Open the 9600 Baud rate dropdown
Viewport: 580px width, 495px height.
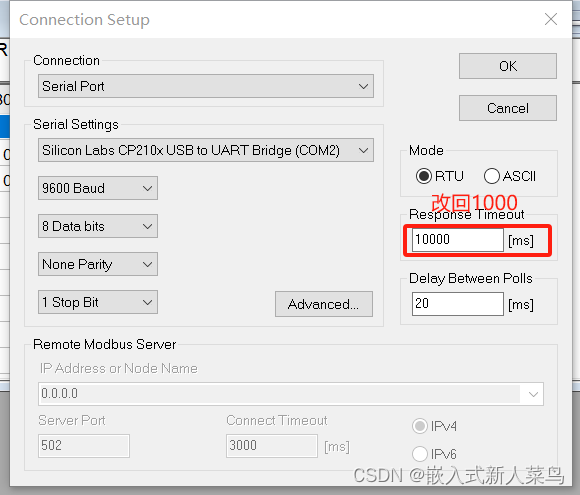98,188
